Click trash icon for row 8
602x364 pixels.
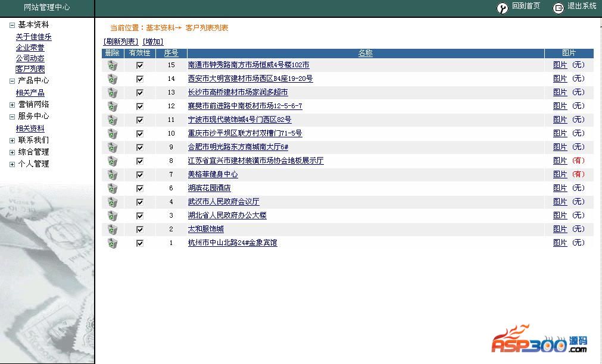(x=112, y=161)
